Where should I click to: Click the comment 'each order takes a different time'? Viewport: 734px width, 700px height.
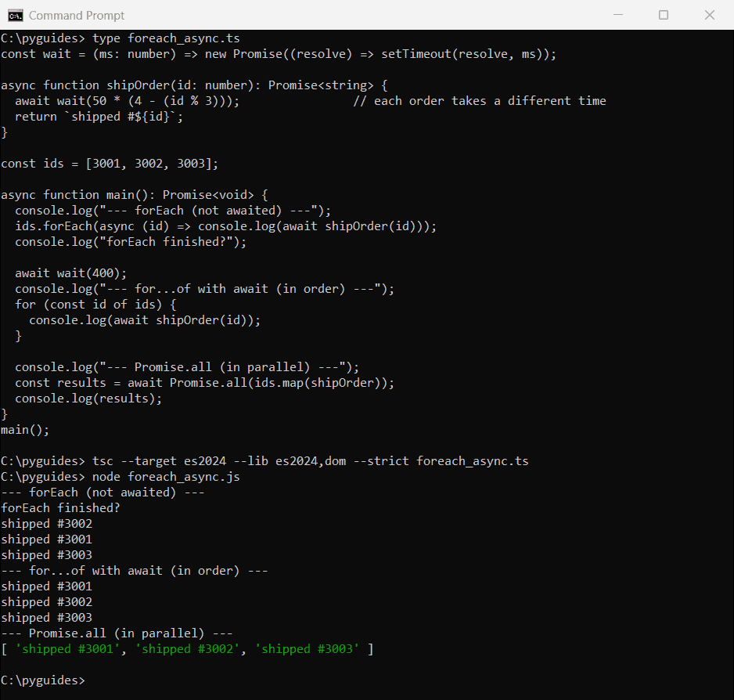(480, 101)
